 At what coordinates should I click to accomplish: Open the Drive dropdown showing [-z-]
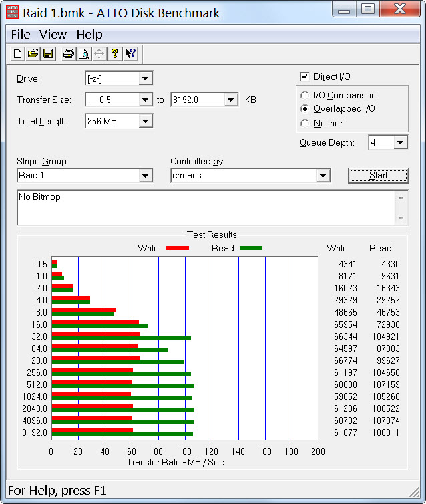pos(145,78)
